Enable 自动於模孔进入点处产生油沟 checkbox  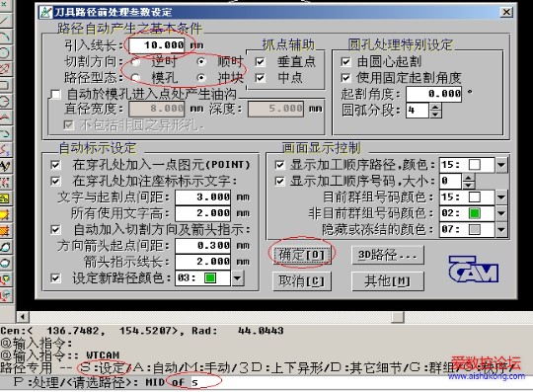55,94
